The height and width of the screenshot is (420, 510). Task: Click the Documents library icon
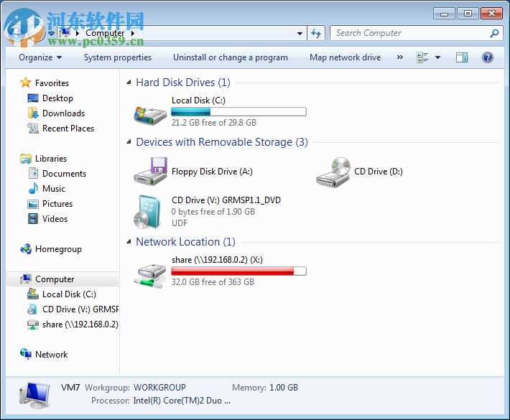[x=33, y=173]
